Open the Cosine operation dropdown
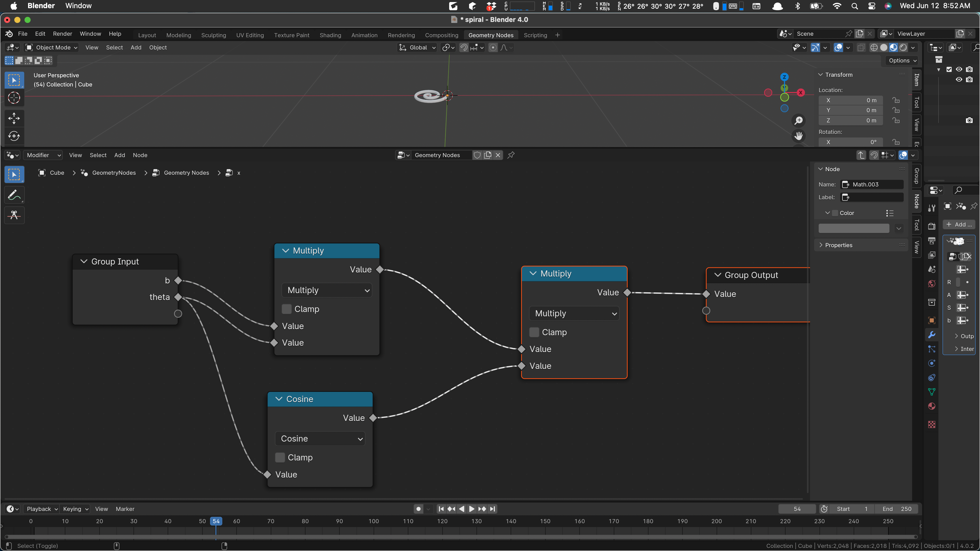This screenshot has height=551, width=980. click(x=320, y=439)
